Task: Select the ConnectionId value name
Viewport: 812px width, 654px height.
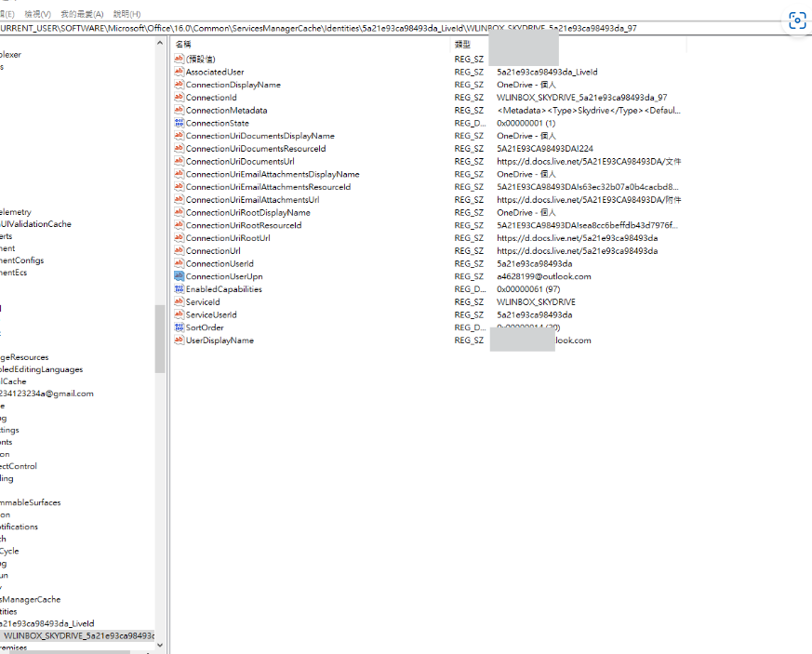Action: [211, 98]
